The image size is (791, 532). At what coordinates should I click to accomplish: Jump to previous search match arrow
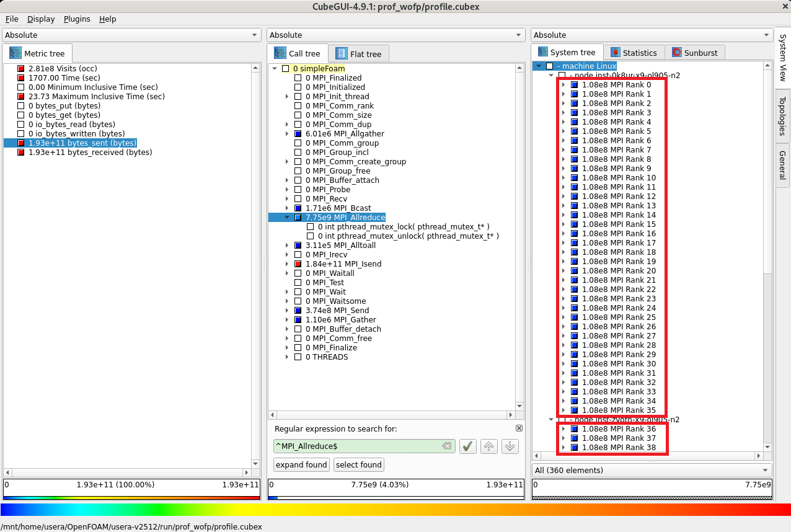pos(489,446)
